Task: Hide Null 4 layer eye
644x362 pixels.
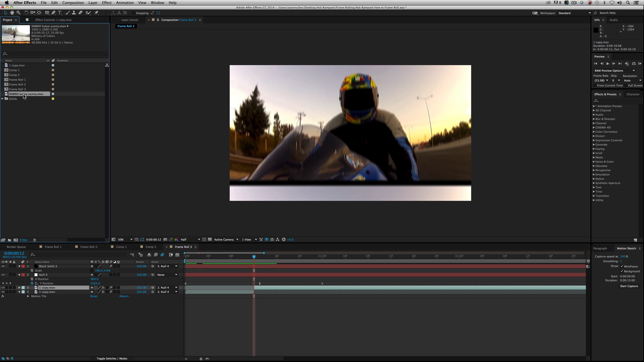Action: click(x=3, y=275)
